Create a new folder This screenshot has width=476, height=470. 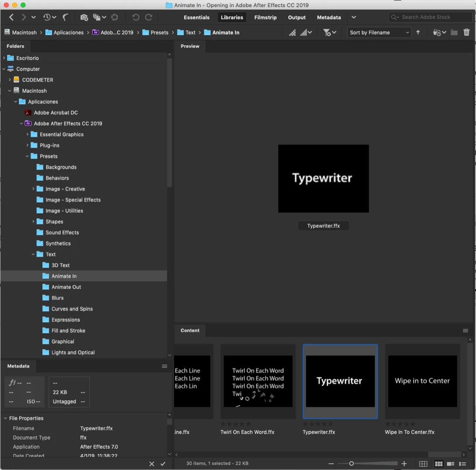click(x=454, y=33)
